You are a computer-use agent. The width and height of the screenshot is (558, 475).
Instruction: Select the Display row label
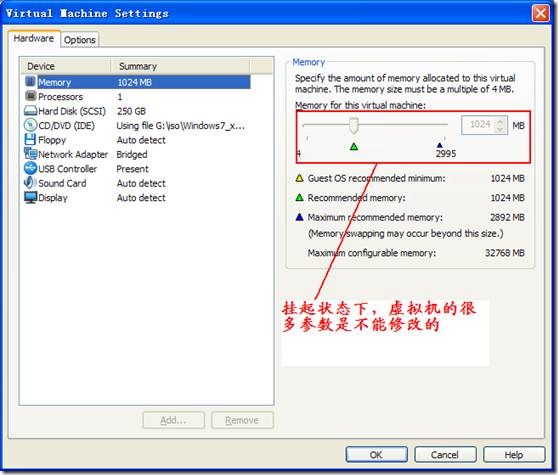(53, 198)
